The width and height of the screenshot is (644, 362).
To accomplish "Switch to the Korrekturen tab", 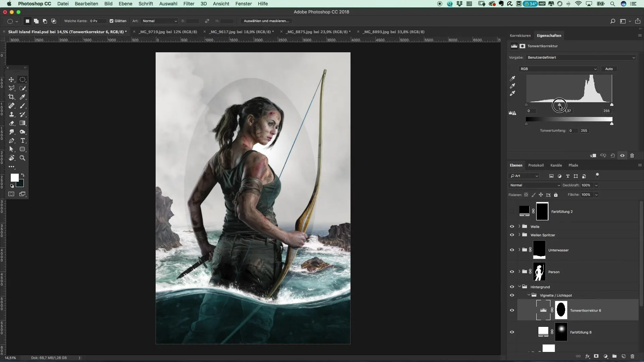I will pyautogui.click(x=520, y=36).
